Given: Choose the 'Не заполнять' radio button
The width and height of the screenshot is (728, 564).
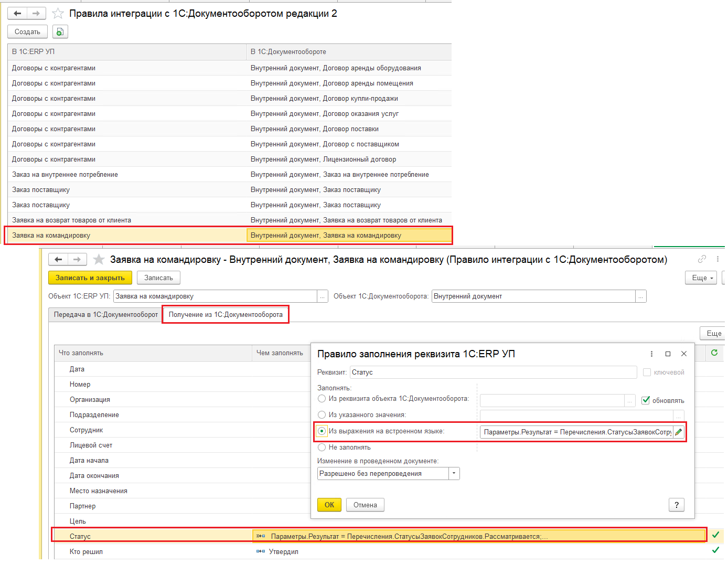Looking at the screenshot, I should click(322, 448).
